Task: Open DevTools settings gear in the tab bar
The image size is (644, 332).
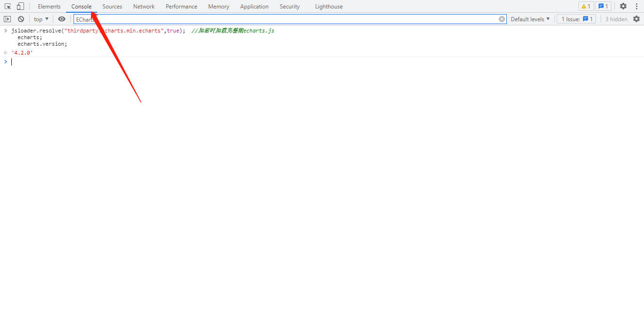Action: click(623, 6)
